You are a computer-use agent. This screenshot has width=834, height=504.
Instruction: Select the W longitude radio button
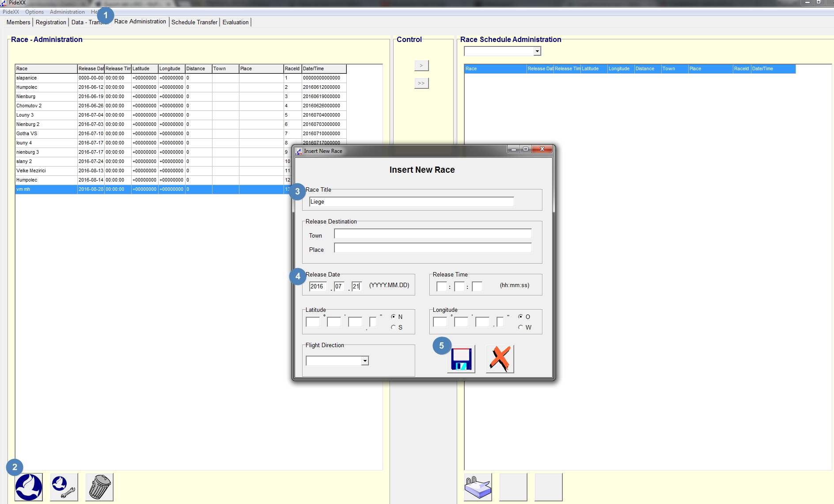[521, 327]
